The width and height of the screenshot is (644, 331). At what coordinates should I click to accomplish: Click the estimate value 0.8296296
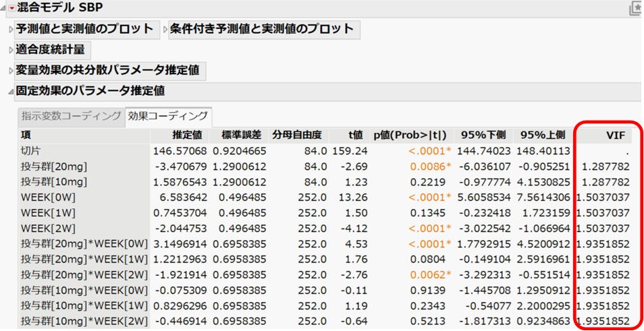180,305
